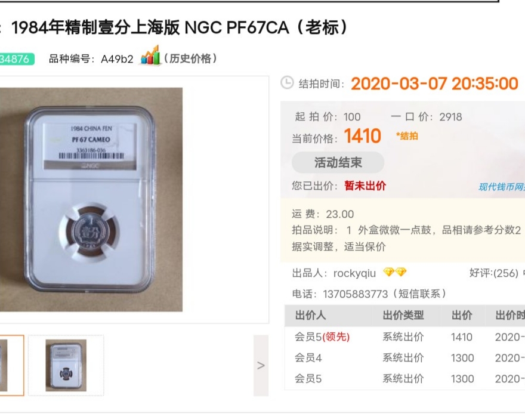Screen dimensions: 525x420
Task: Click the 好评:(256) rating link
Action: point(494,273)
